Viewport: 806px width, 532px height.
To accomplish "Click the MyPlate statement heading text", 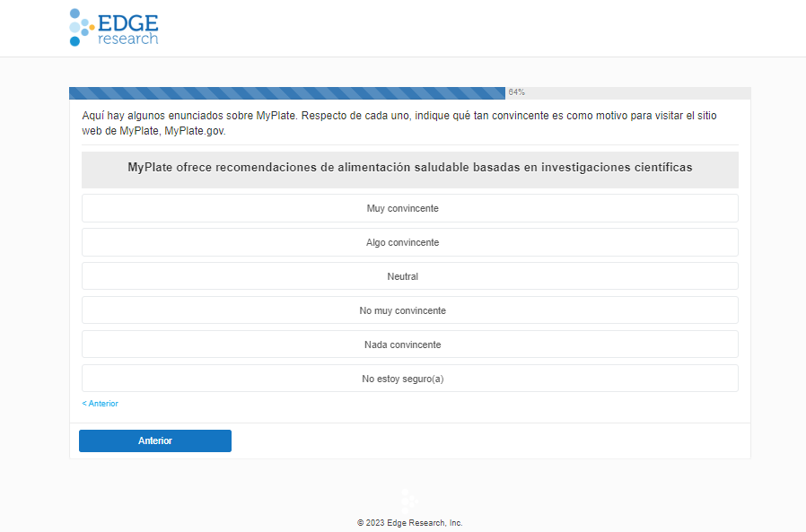I will 409,168.
